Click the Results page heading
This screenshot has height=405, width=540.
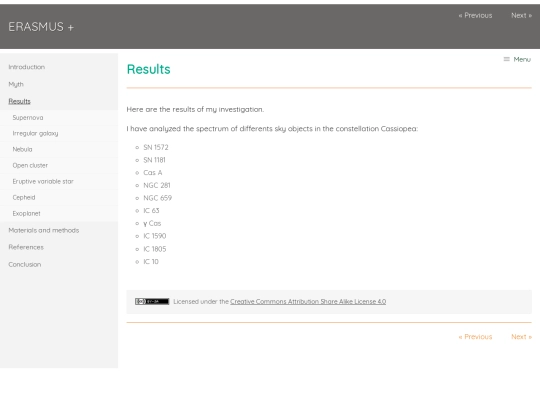click(148, 69)
